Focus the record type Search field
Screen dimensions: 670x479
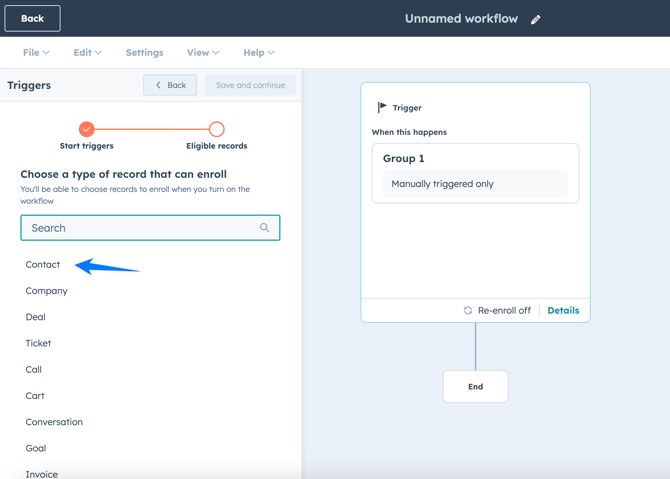coord(140,228)
